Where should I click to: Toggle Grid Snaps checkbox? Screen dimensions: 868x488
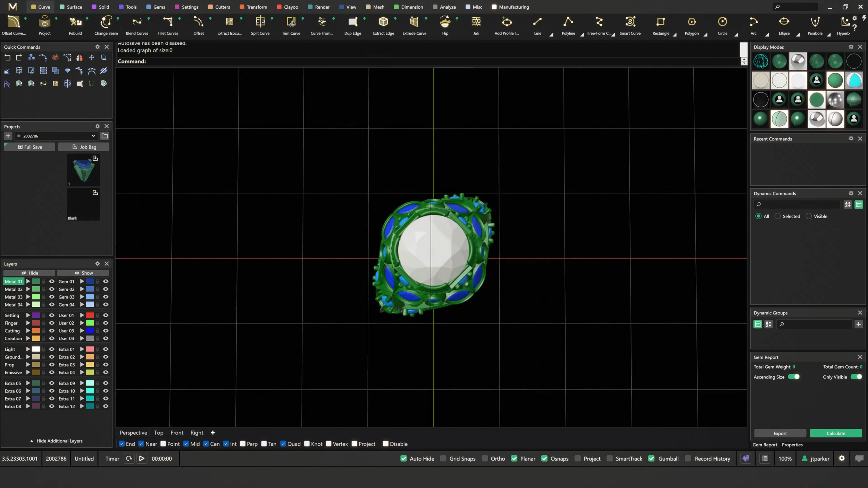(443, 458)
